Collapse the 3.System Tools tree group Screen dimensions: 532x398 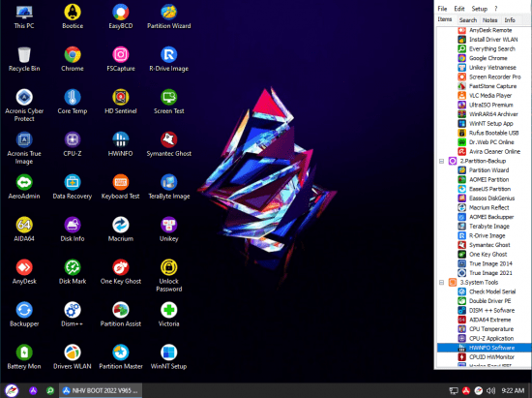pyautogui.click(x=441, y=283)
